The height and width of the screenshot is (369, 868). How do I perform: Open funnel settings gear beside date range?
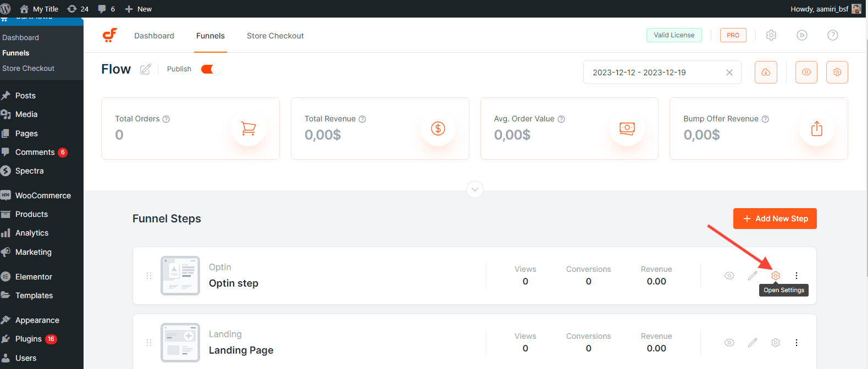coord(837,72)
